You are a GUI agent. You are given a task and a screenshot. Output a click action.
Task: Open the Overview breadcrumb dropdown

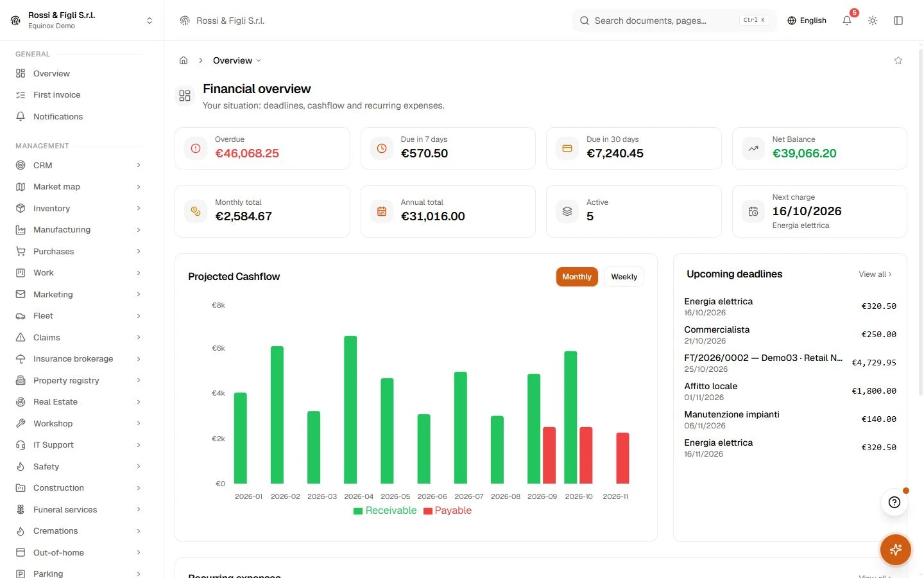[237, 60]
